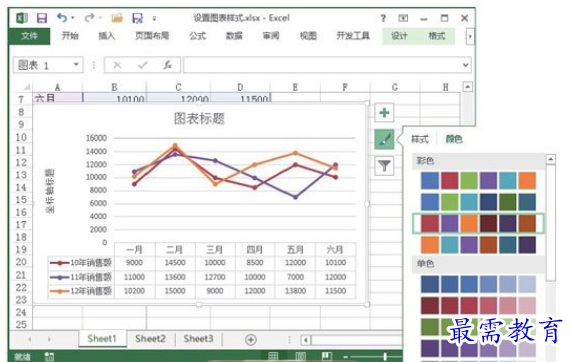
Task: Switch to the 格式 Format tab
Action: 437,36
